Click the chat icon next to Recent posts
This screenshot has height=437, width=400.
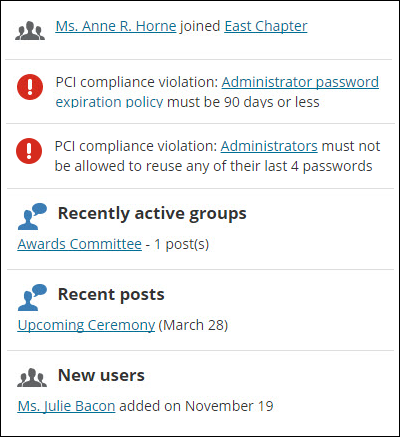(x=32, y=297)
